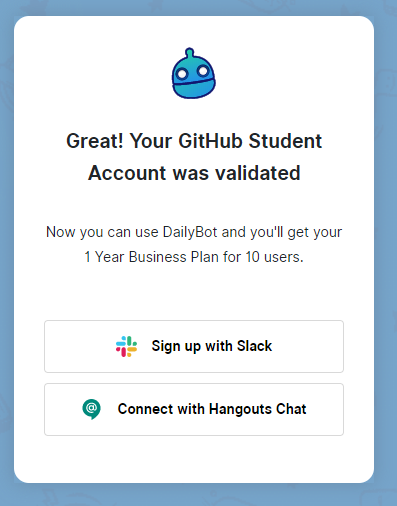Viewport: 397px width, 506px height.
Task: Click the "Great! Your GitHub Student" heading line
Action: pyautogui.click(x=194, y=141)
